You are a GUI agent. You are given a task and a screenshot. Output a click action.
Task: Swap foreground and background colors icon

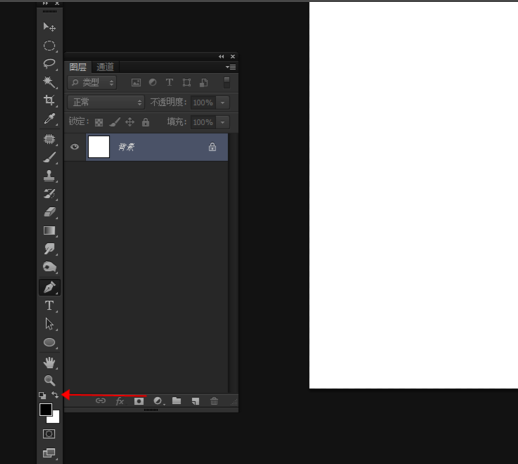55,395
